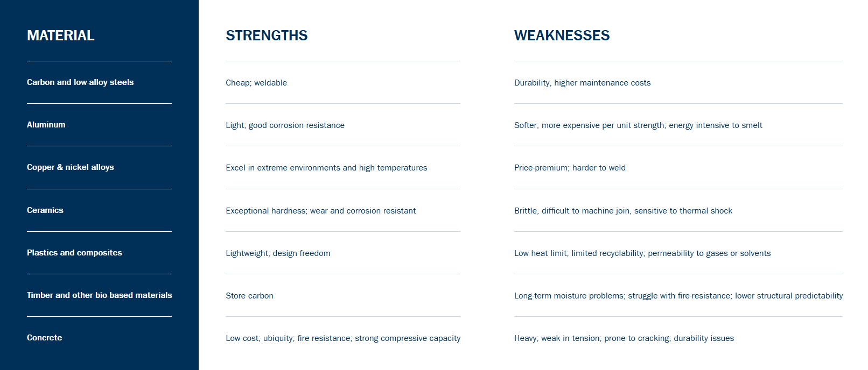The width and height of the screenshot is (868, 370).
Task: Click the "Store carbon" strengths cell
Action: [x=249, y=296]
